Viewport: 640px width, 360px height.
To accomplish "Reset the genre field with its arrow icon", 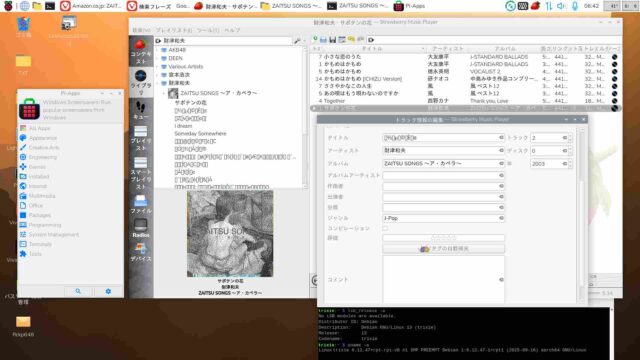I will coord(501,218).
